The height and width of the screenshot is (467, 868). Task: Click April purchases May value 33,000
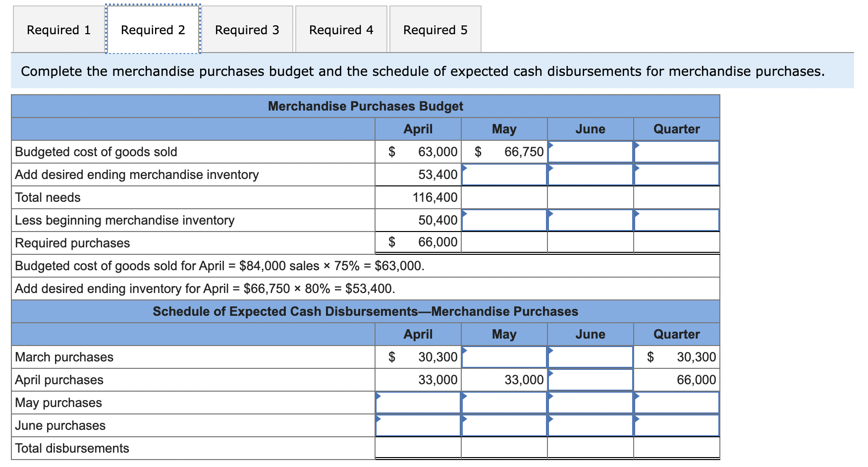click(x=524, y=380)
